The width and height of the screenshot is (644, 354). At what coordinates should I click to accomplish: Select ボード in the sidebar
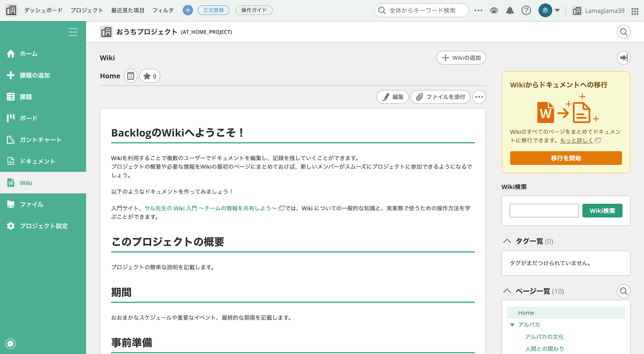[x=28, y=118]
